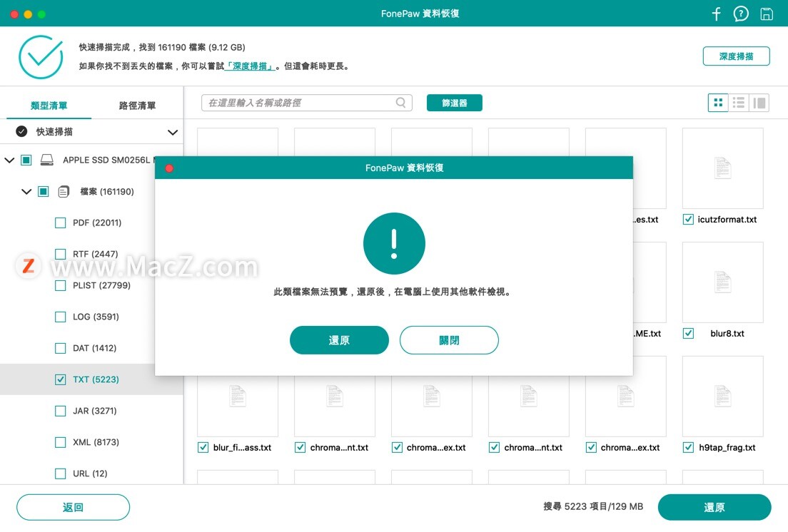Screen dimensions: 788x532
Task: Select the PLIST (27799) row label
Action: (101, 285)
